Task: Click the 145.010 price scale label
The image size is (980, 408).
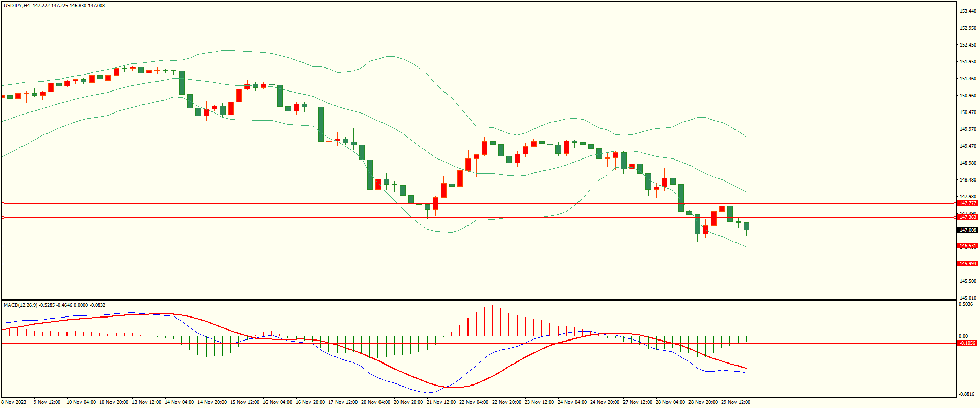Action: pyautogui.click(x=968, y=298)
